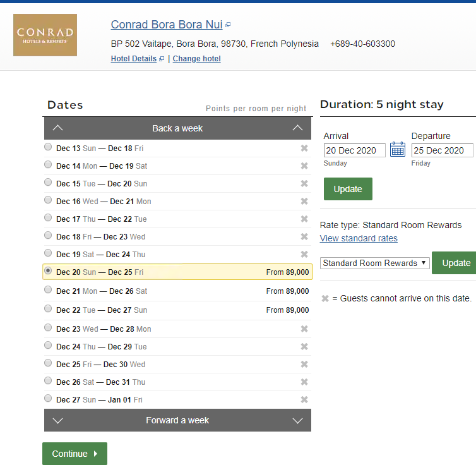
Task: Select the Dec 20 Sun radio button
Action: coord(48,270)
